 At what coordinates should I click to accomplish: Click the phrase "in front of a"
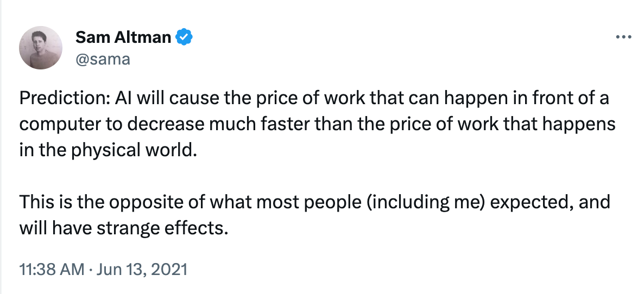pyautogui.click(x=554, y=99)
